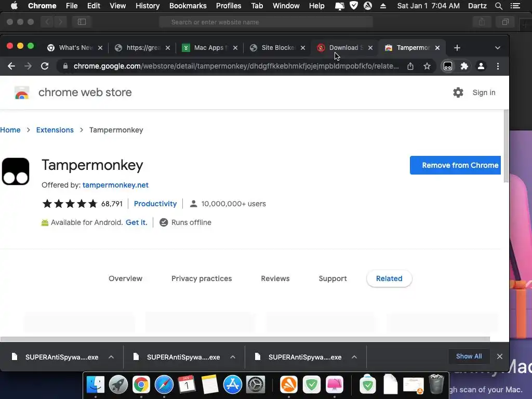The width and height of the screenshot is (532, 399).
Task: Open Google Chrome from the Dock
Action: pyautogui.click(x=141, y=385)
